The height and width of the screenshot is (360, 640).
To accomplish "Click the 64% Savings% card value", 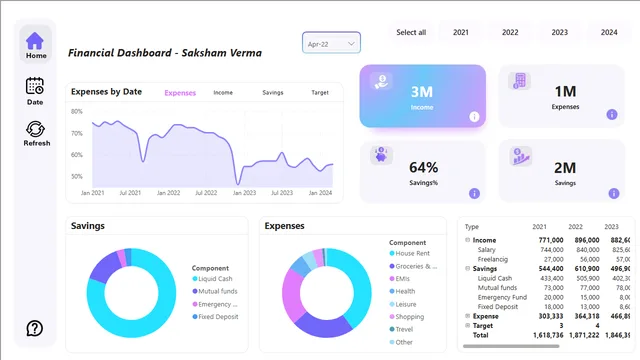I will (x=423, y=167).
